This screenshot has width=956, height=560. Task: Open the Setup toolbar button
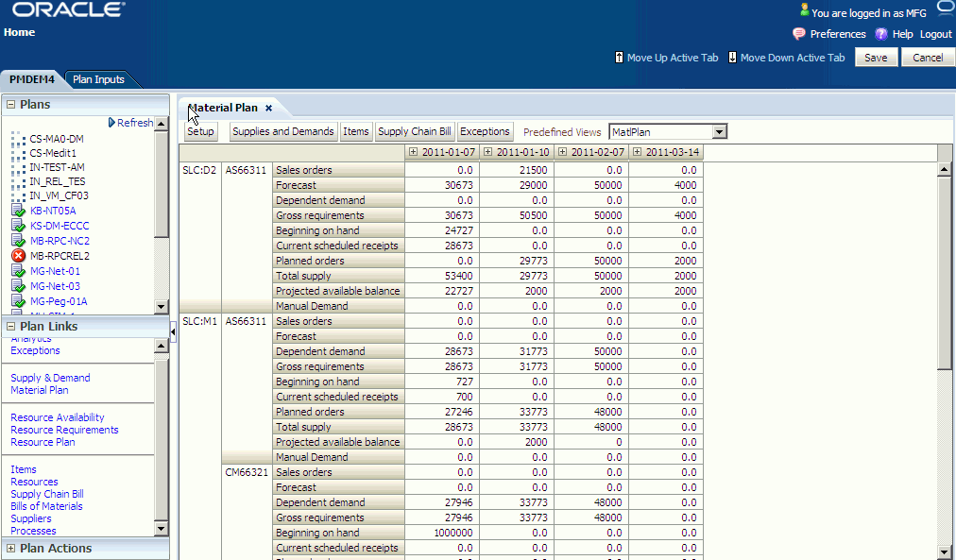pos(200,131)
